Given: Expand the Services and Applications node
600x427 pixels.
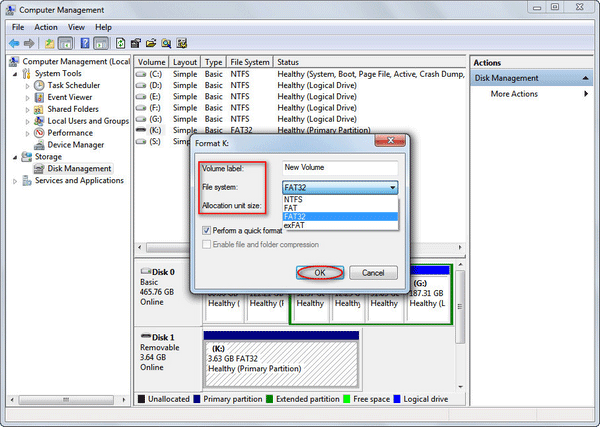Looking at the screenshot, I should 14,181.
